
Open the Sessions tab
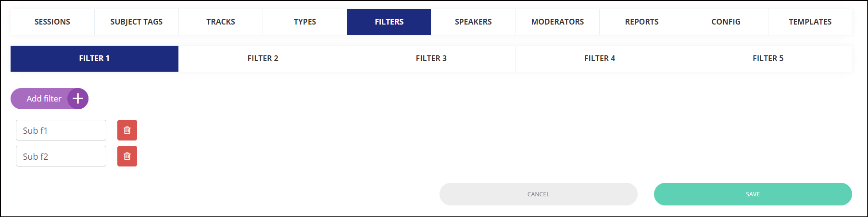click(52, 22)
